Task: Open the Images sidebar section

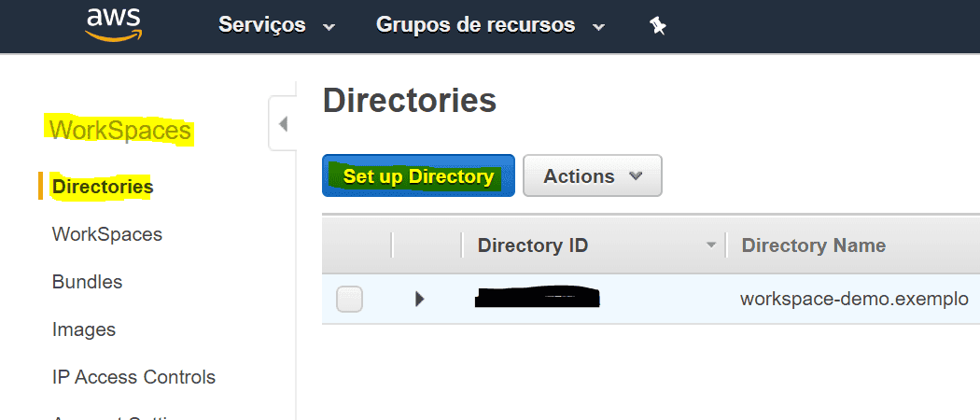Action: tap(84, 329)
